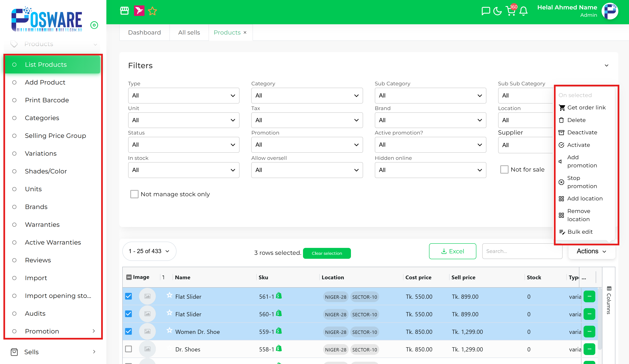Switch to the All sells tab

tap(189, 32)
